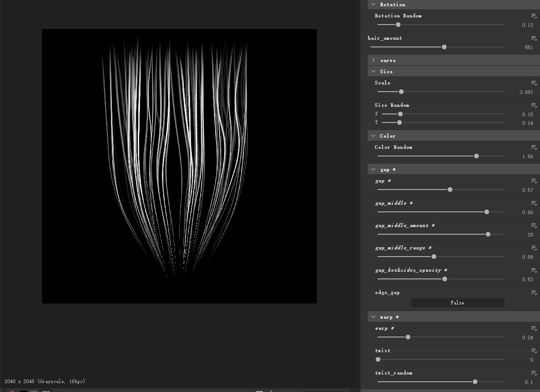540x392 pixels.
Task: Select the gap_middle_range value 0.89
Action: pyautogui.click(x=527, y=257)
